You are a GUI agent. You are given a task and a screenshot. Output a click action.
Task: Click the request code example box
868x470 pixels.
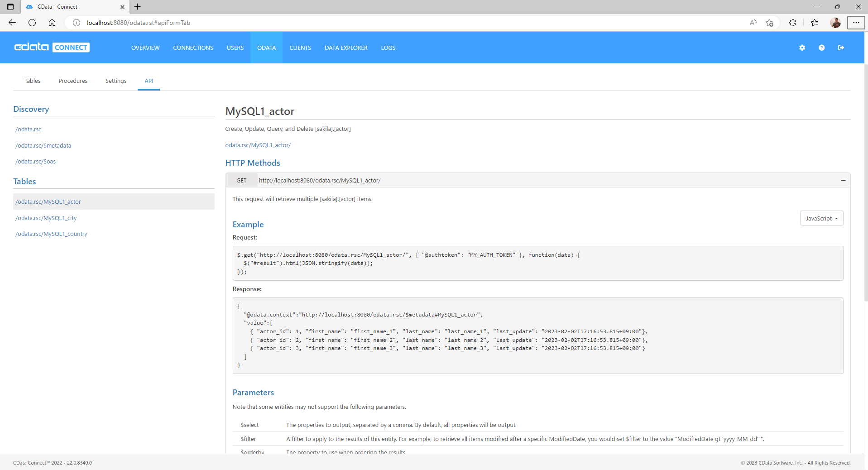(538, 263)
